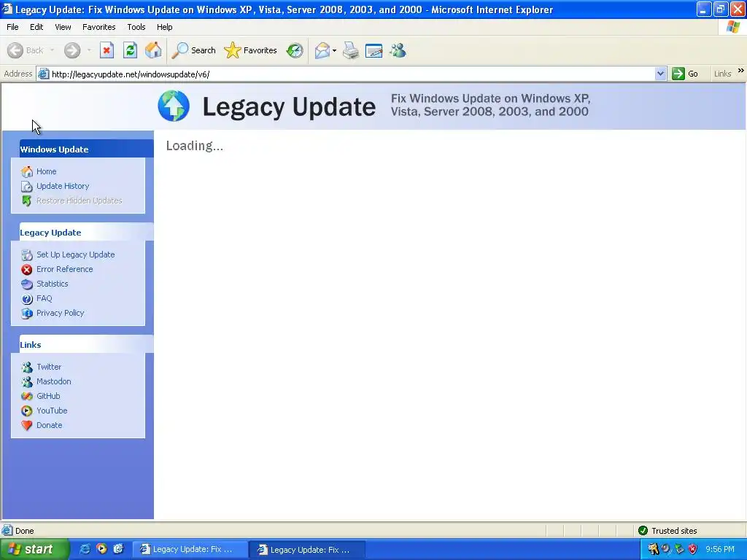Screen dimensions: 747x560
Task: Click the Donate heart icon
Action: [x=27, y=426]
